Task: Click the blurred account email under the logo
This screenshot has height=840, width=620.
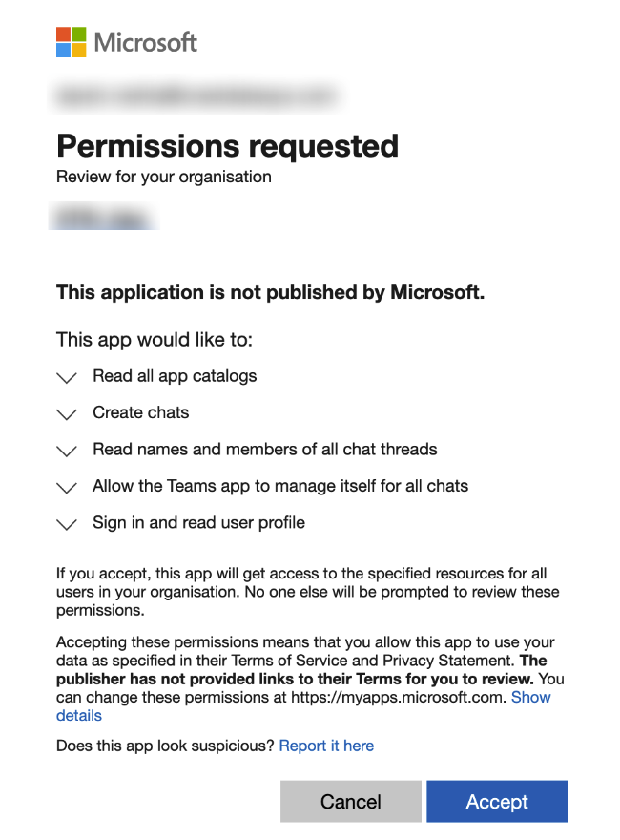Action: [x=196, y=96]
